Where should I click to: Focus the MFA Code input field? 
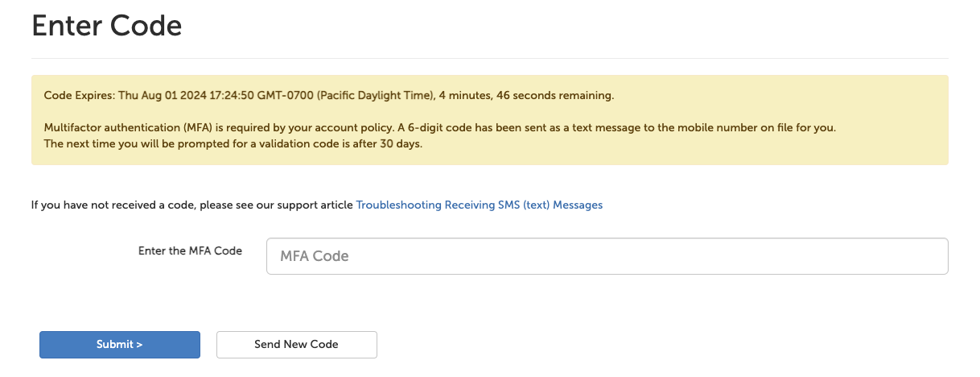point(607,256)
